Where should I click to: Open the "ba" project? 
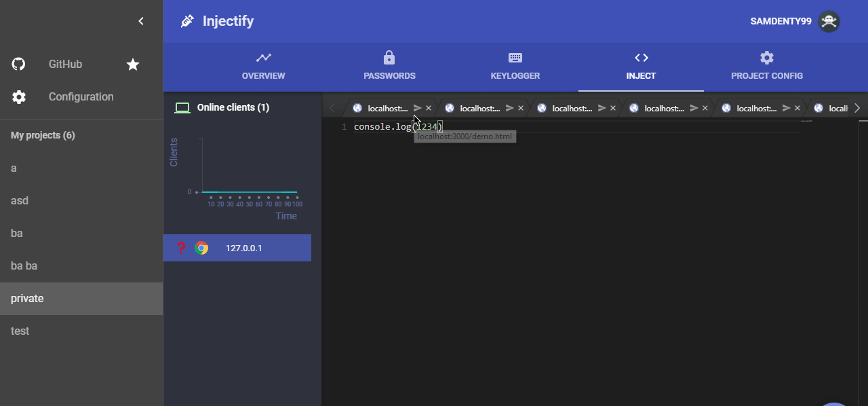(81, 234)
